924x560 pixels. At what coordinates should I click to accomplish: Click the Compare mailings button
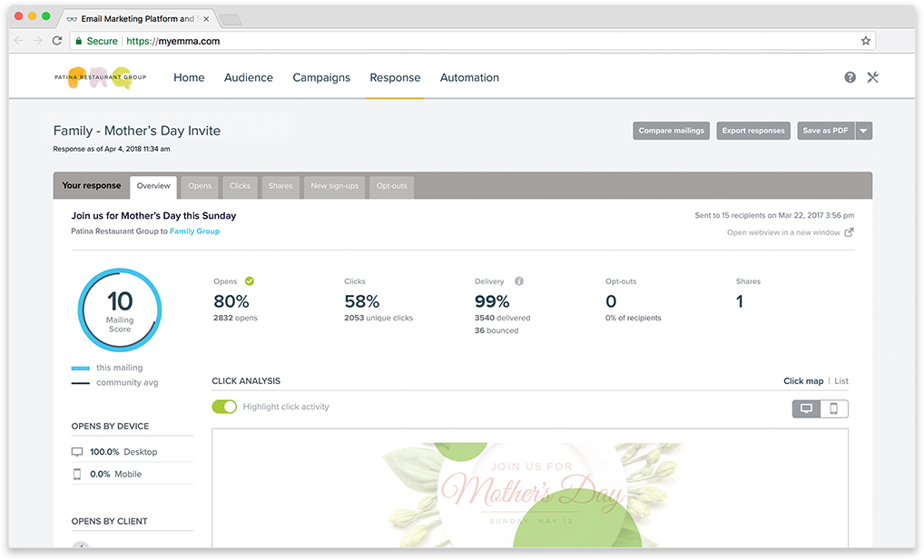(671, 131)
